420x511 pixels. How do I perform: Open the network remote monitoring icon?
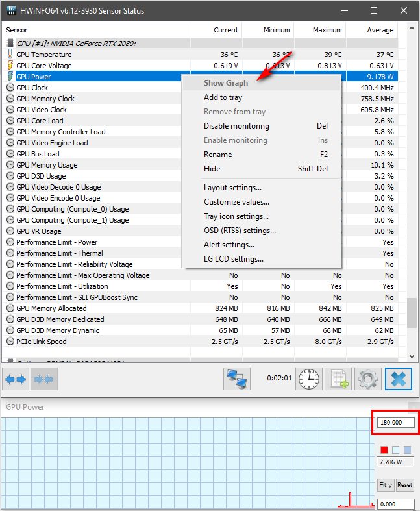[237, 379]
